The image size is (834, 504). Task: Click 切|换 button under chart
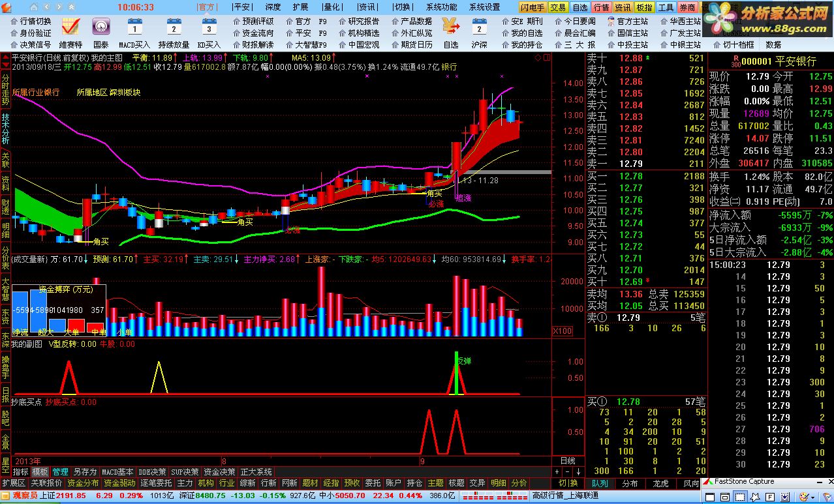click(x=568, y=483)
